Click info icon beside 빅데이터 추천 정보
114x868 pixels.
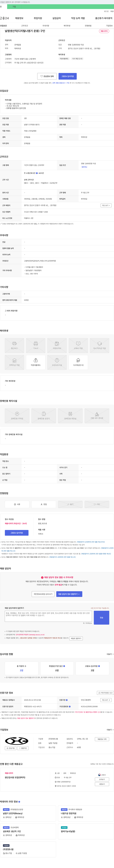click(19, 802)
